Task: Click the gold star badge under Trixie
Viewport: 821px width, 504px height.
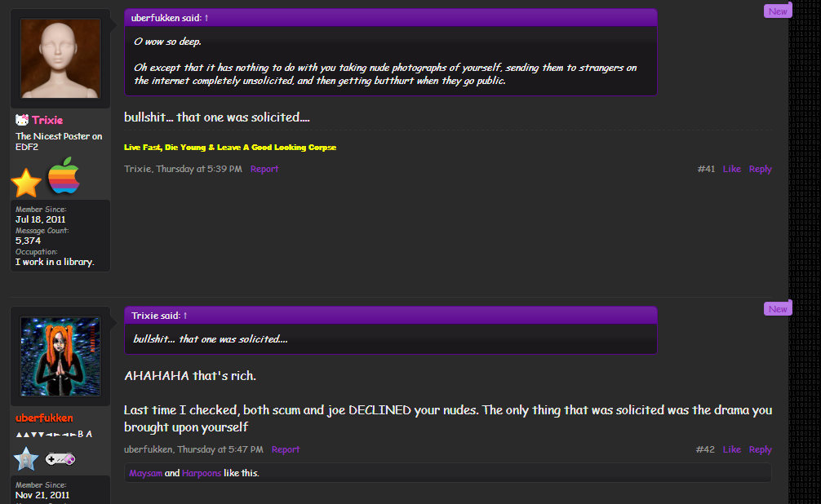Action: coord(26,183)
